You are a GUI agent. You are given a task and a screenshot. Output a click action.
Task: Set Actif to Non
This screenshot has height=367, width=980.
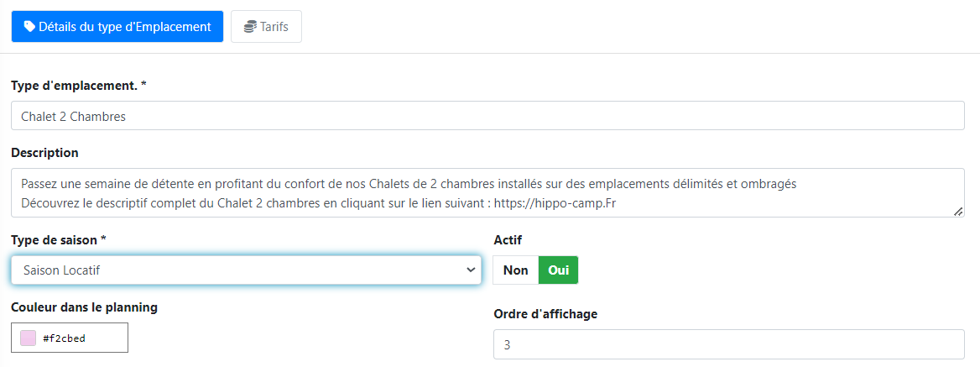coord(515,270)
